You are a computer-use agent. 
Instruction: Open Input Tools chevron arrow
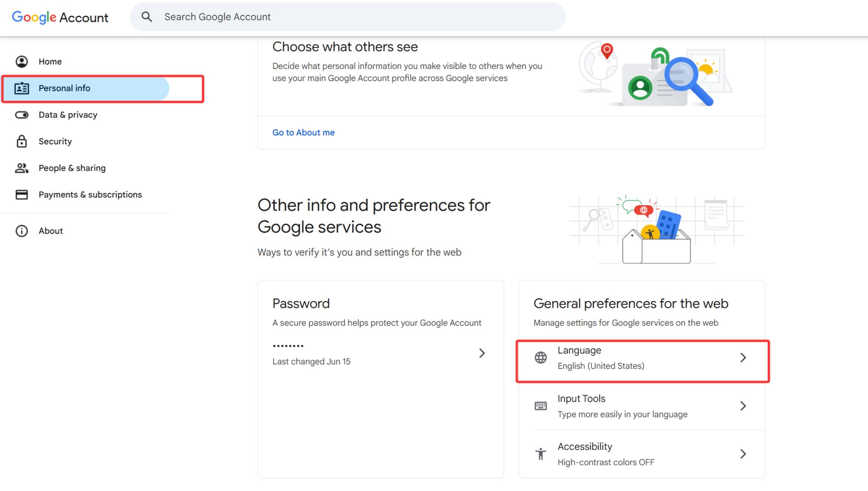tap(743, 406)
